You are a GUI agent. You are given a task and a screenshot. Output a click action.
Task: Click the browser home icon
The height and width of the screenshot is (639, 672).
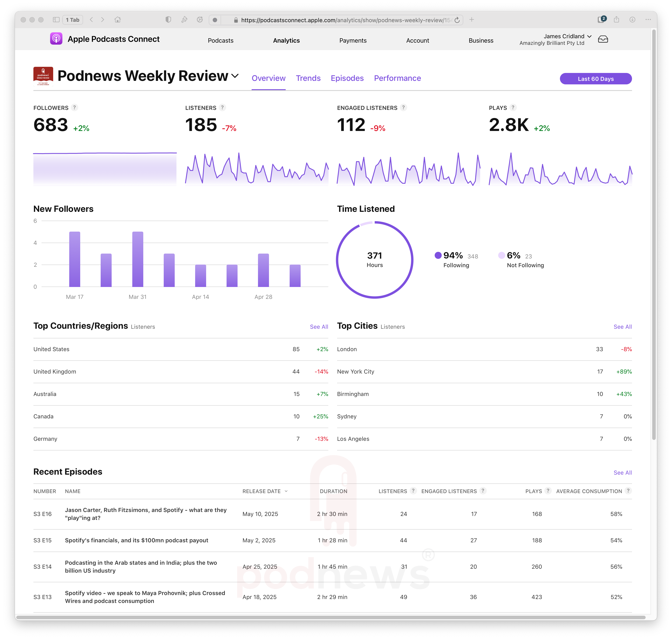pos(118,20)
